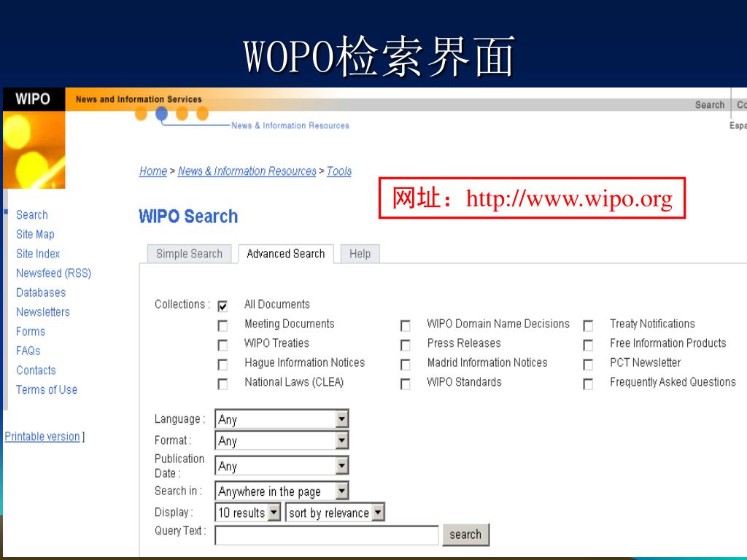Viewport: 747px width, 560px height.
Task: Open Forms sidebar link
Action: (31, 332)
